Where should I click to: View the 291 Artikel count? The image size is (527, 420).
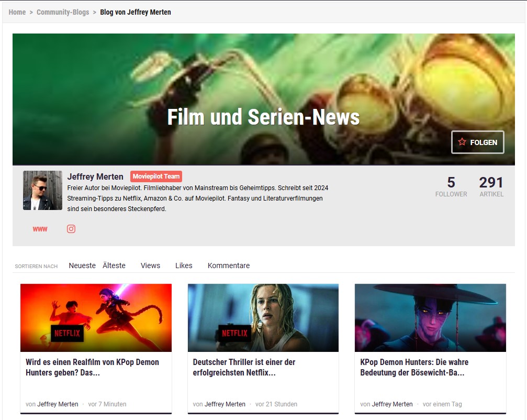click(x=491, y=186)
